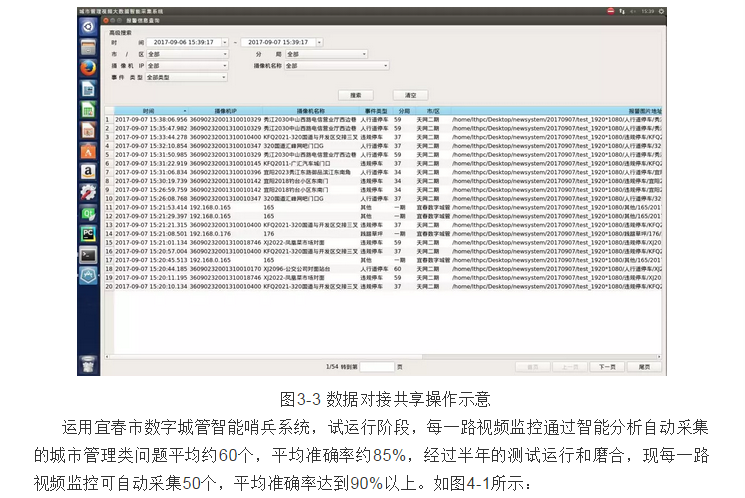Screen dimensions: 745x498
Task: Open LibreOffice Impress from the dock
Action: (88, 131)
